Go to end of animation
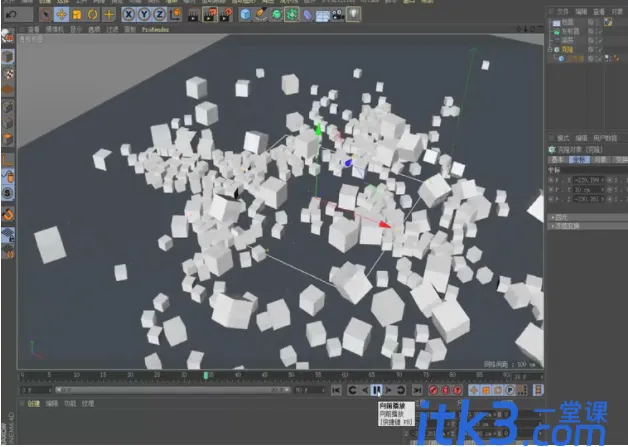 (417, 390)
